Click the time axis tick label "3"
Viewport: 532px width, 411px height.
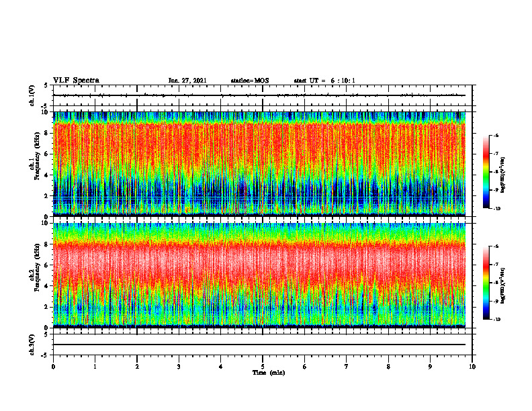[179, 367]
